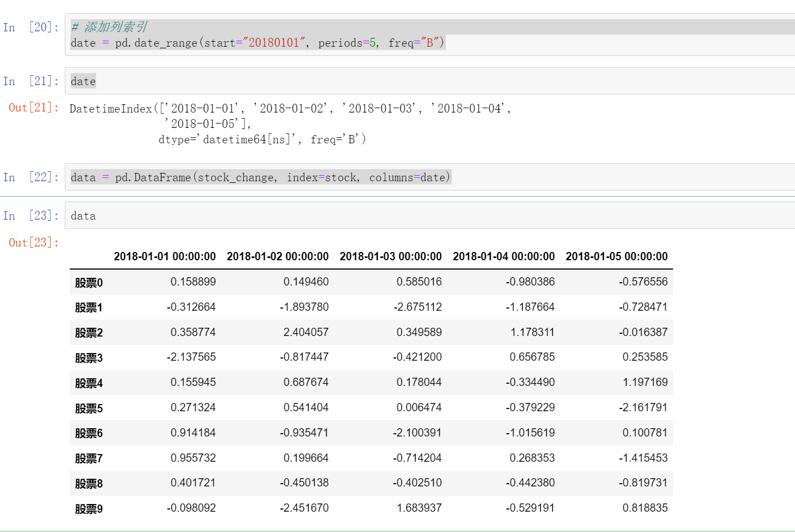Click cell value -0.442380
The width and height of the screenshot is (795, 532).
530,483
